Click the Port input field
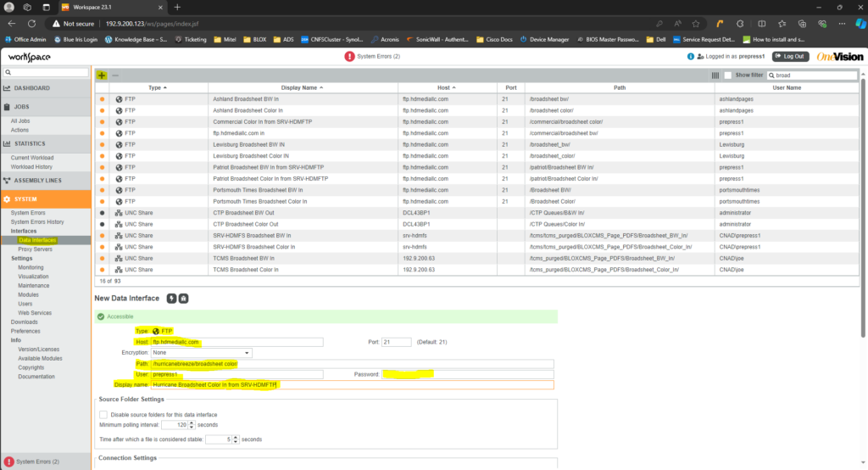The height and width of the screenshot is (470, 868). tap(396, 342)
